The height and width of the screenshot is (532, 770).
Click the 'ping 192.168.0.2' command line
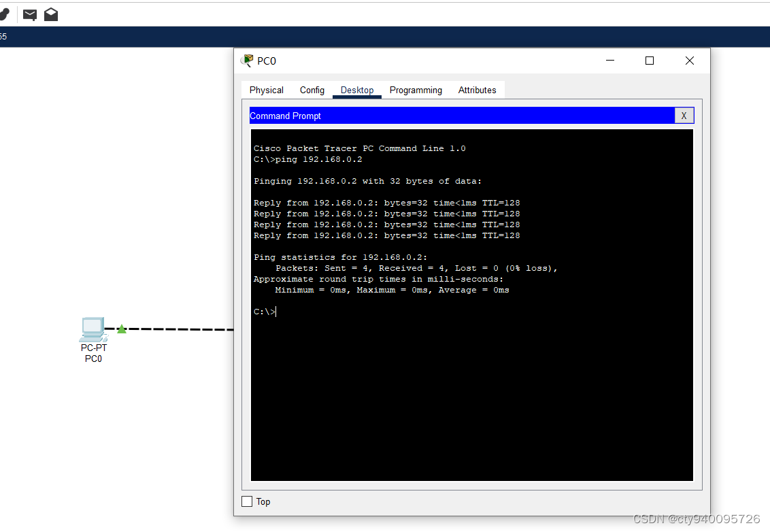tap(308, 159)
